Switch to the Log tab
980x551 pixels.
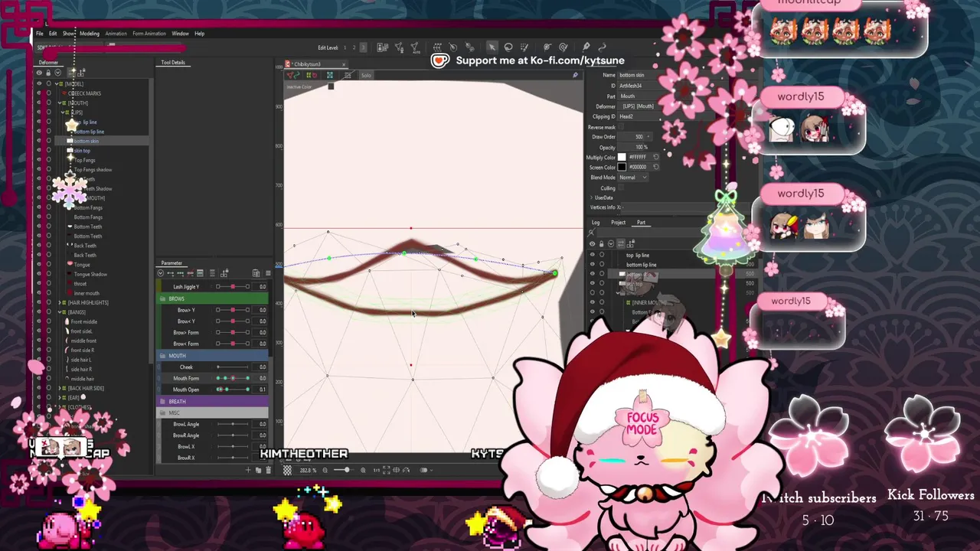pyautogui.click(x=595, y=223)
